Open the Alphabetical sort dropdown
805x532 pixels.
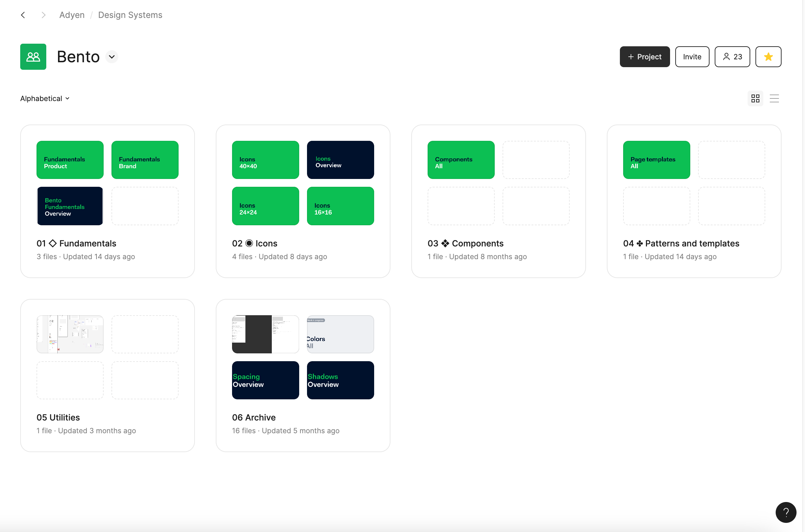(45, 98)
